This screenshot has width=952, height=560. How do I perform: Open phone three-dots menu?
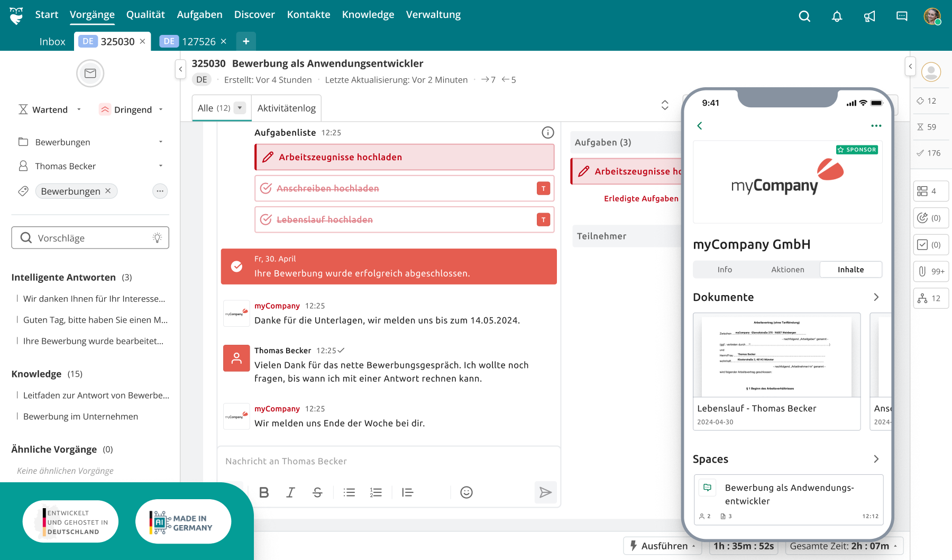coord(876,126)
